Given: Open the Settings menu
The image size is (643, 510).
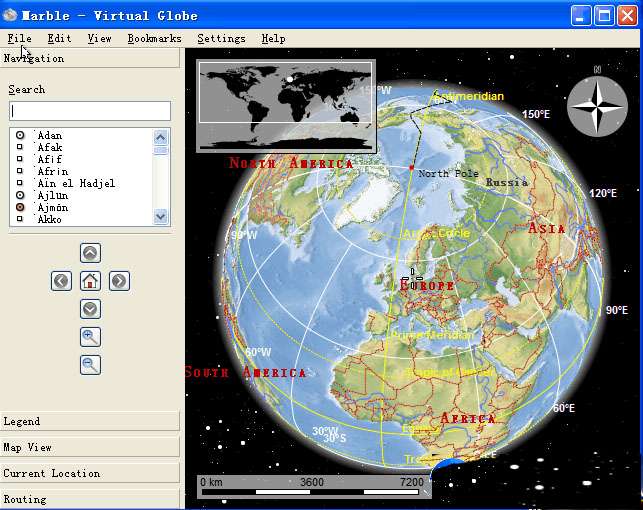Looking at the screenshot, I should pyautogui.click(x=221, y=39).
